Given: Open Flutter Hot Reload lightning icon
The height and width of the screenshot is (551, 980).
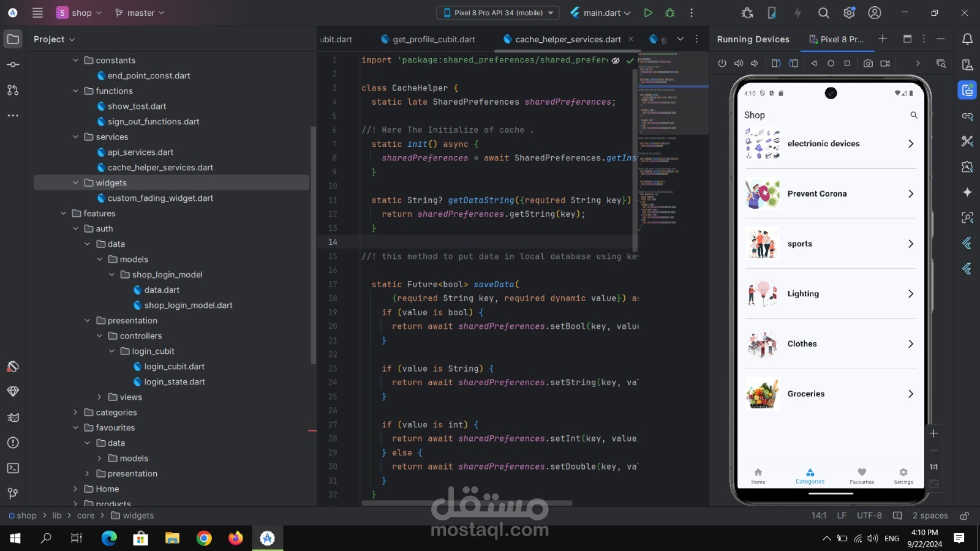Looking at the screenshot, I should click(797, 12).
